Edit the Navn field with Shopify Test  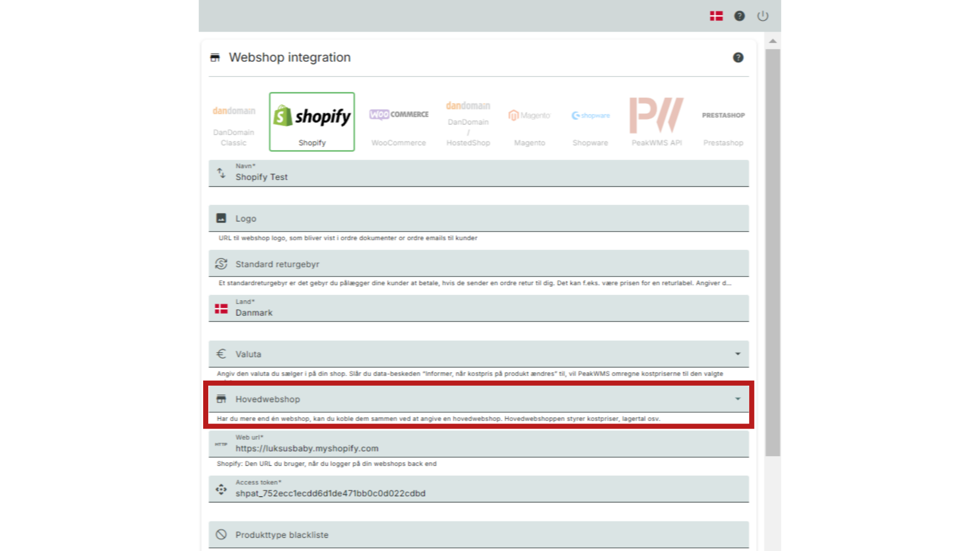coord(479,173)
